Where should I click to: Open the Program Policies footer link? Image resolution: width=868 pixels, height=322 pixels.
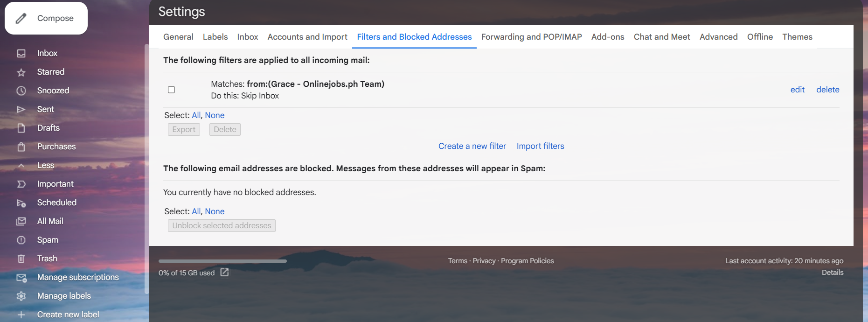coord(528,261)
